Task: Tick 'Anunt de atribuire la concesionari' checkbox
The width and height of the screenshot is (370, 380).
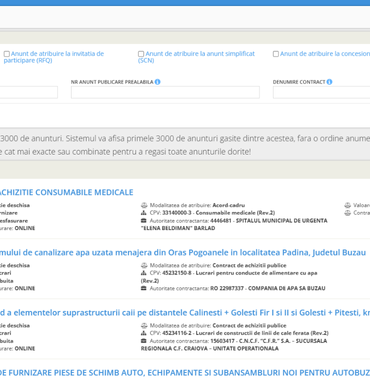Action: coord(276,54)
